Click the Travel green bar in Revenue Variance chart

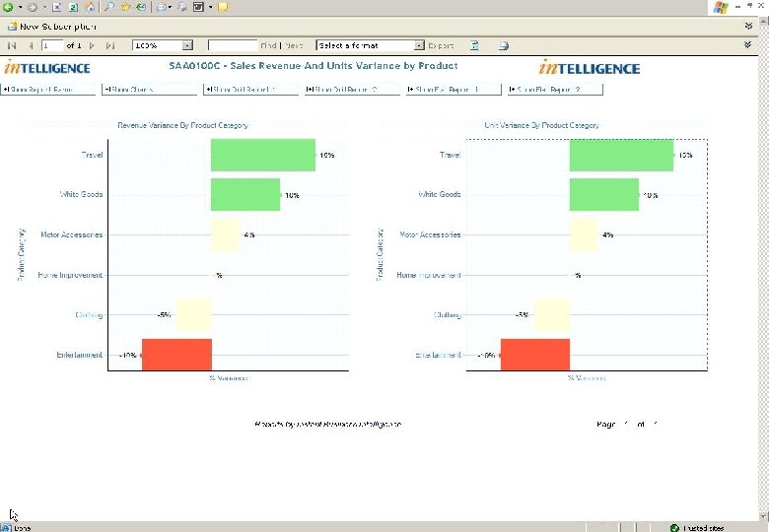click(263, 156)
